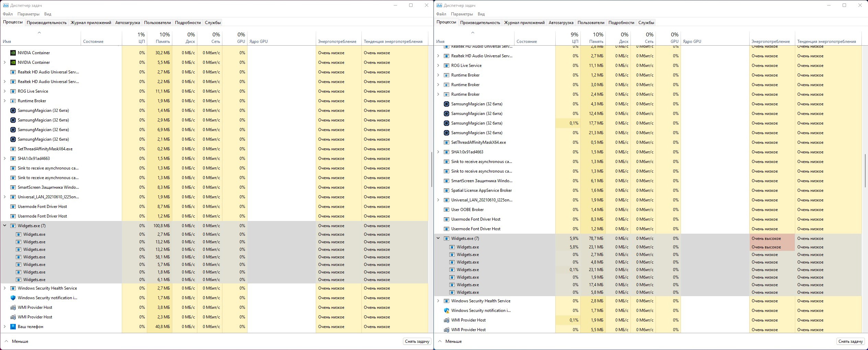Click WMI Provider Host icon with 3,8 МБ, left window
Viewport: 868px width, 350px height.
coord(13,307)
